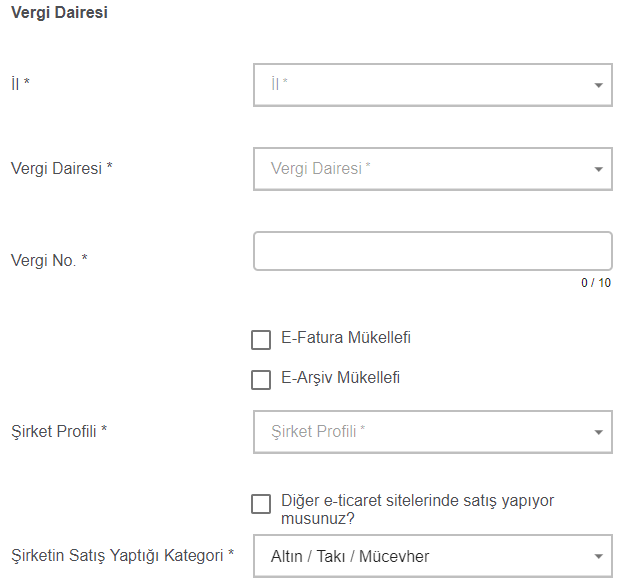629x588 pixels.
Task: Open the İl province combo box
Action: pyautogui.click(x=420, y=85)
